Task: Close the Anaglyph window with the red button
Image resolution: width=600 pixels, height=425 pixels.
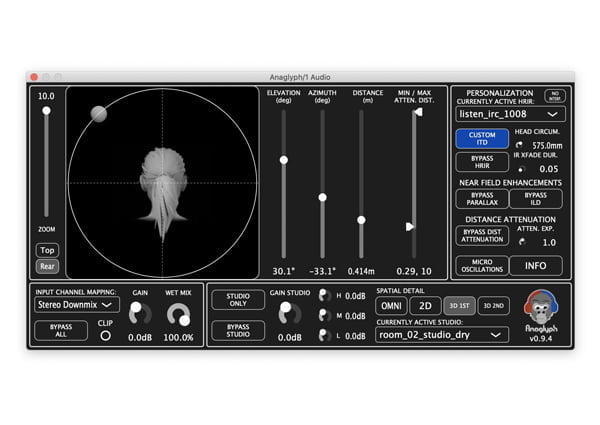Action: [x=34, y=77]
